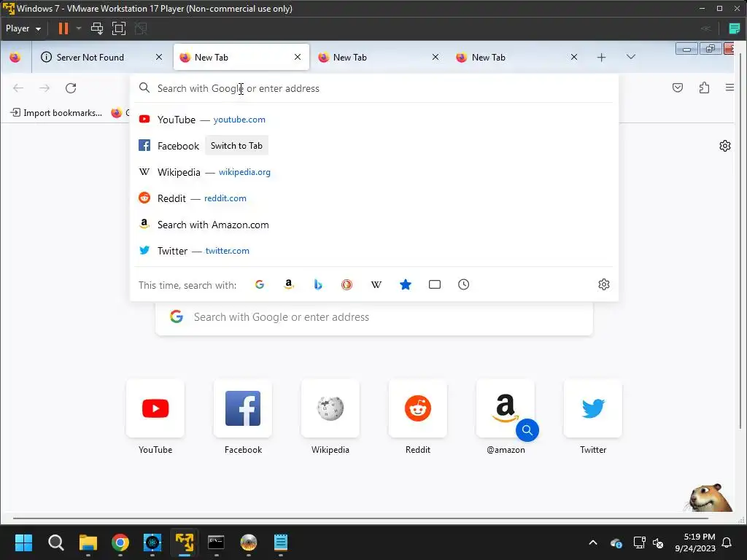Reload the current page
747x560 pixels.
click(x=71, y=88)
